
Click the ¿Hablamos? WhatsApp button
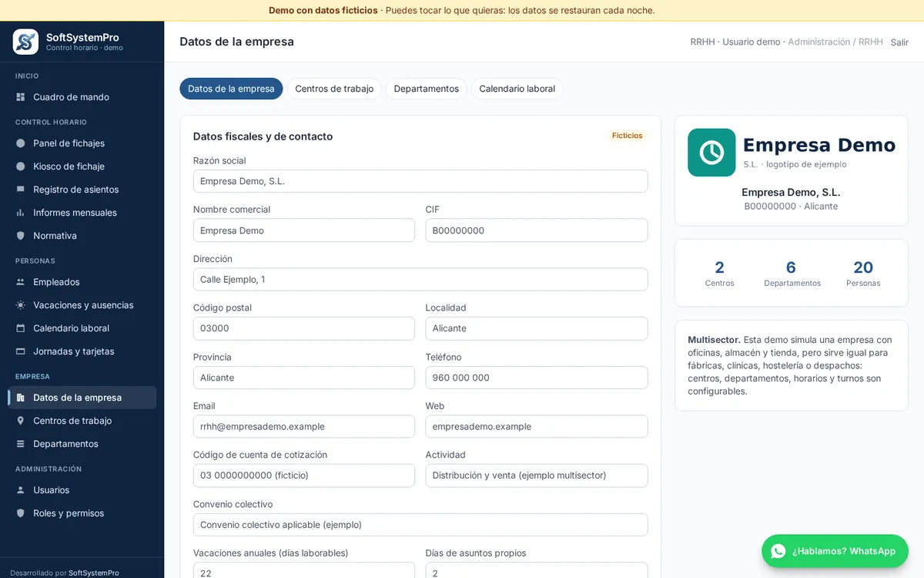click(835, 551)
